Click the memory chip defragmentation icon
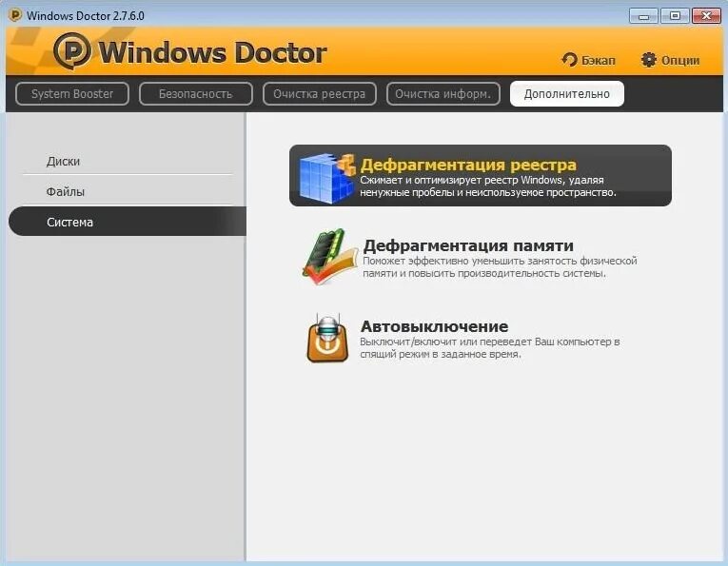This screenshot has height=566, width=728. point(329,257)
